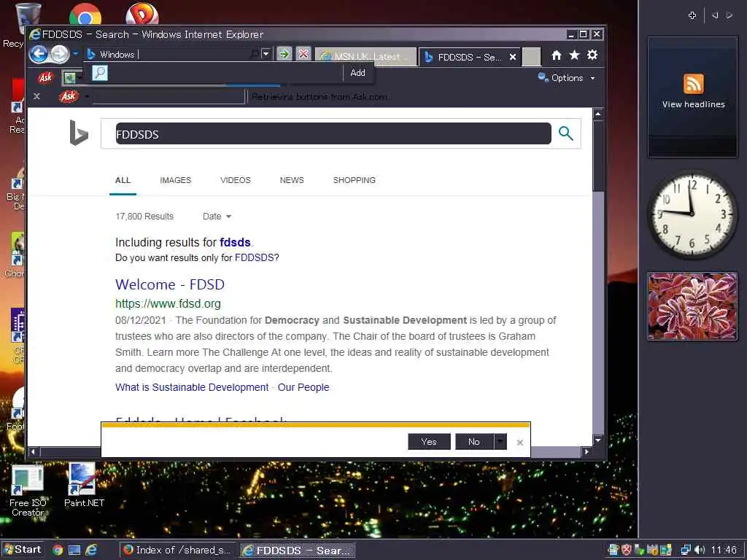Viewport: 747px width, 560px height.
Task: Launch Internet Explorer from quick launch
Action: (91, 551)
